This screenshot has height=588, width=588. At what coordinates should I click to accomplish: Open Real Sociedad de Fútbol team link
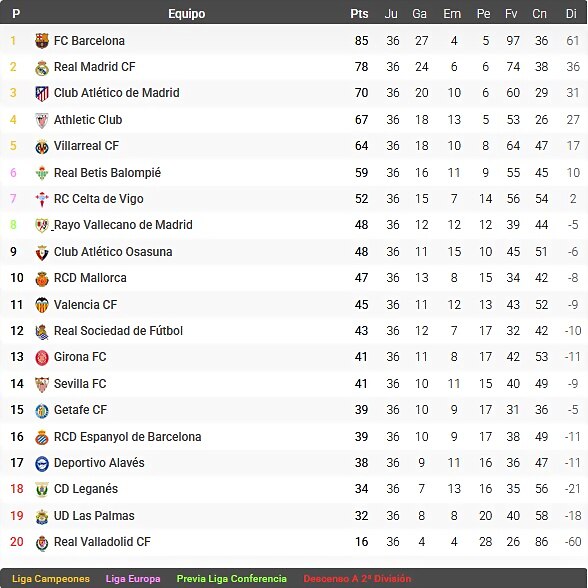coord(118,331)
